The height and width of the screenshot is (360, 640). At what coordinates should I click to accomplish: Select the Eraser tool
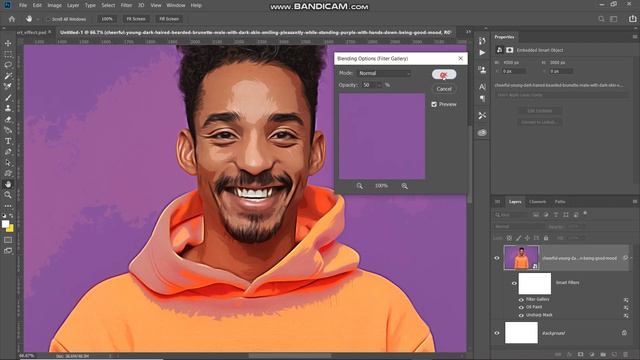pyautogui.click(x=8, y=120)
